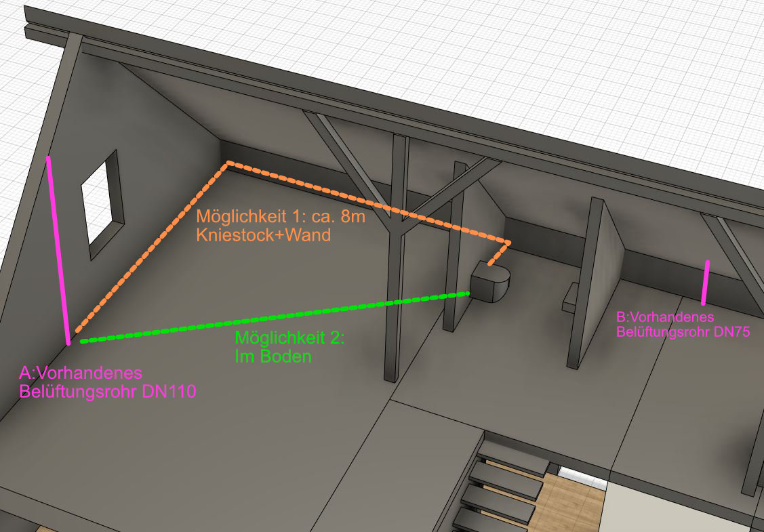Click the Y-shaped braced timber post

(395, 258)
